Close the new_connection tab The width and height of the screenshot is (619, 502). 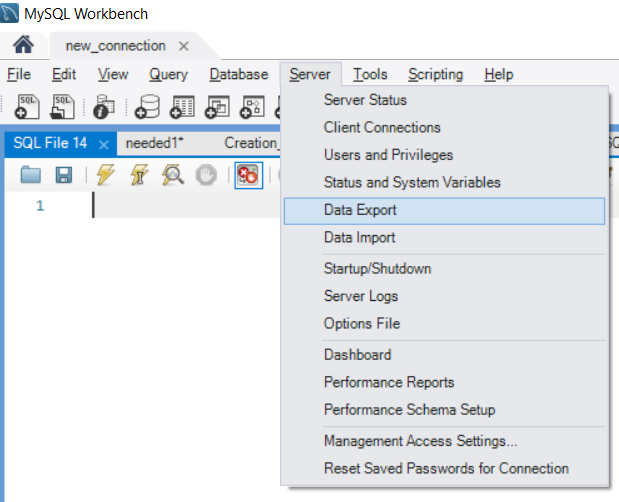(184, 46)
